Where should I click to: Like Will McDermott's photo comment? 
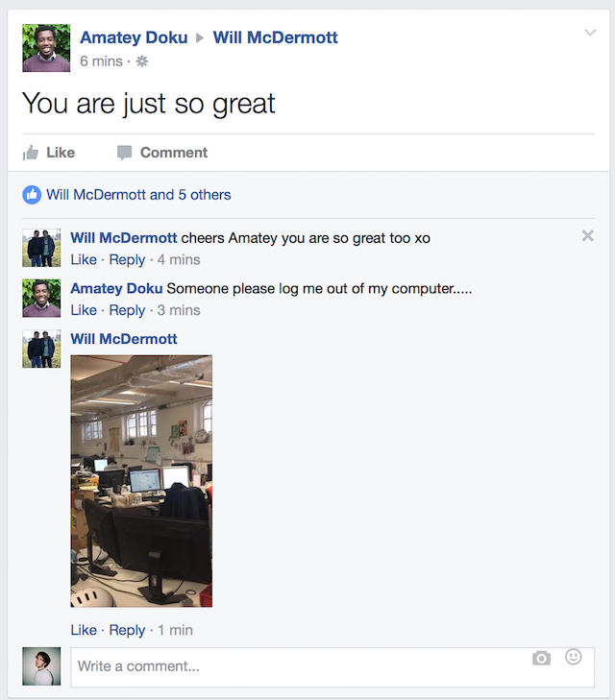(84, 630)
